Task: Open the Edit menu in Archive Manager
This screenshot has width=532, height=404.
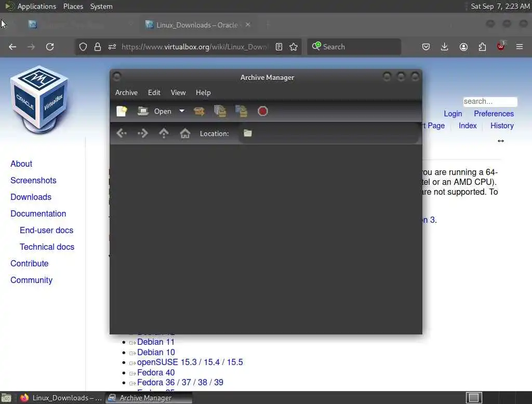Action: pos(154,92)
